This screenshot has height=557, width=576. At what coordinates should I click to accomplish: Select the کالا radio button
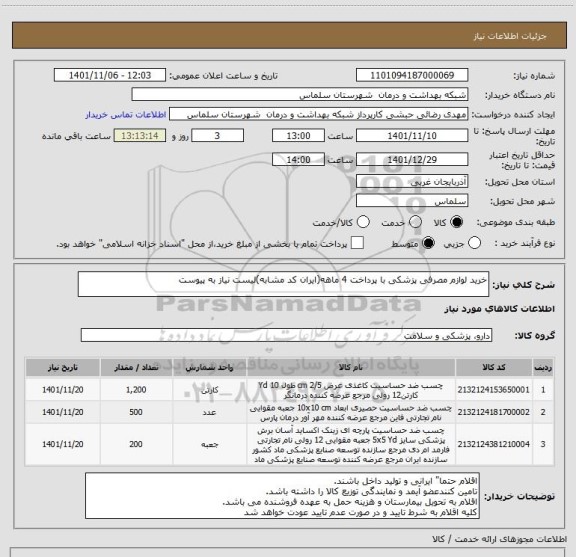(x=457, y=222)
